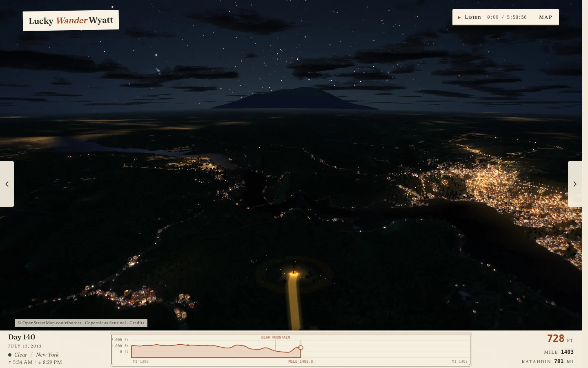This screenshot has height=368, width=588.
Task: Click the Clear weather status
Action: (20, 355)
